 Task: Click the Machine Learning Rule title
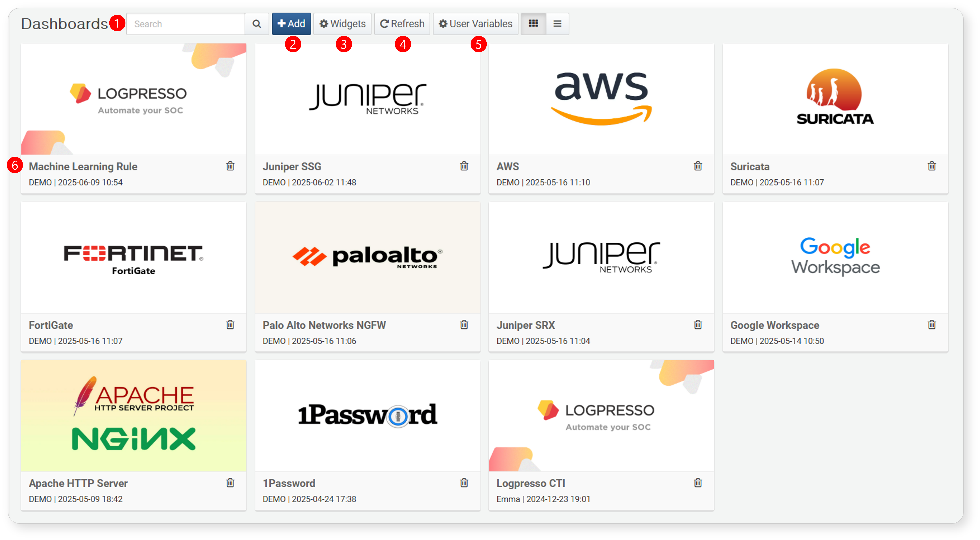[x=83, y=166]
